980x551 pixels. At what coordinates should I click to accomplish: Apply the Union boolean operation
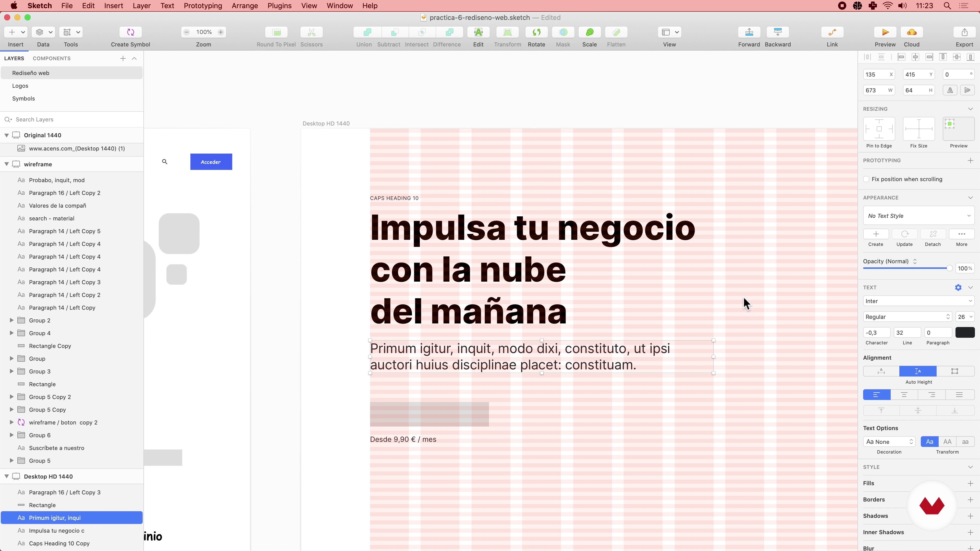pyautogui.click(x=367, y=32)
